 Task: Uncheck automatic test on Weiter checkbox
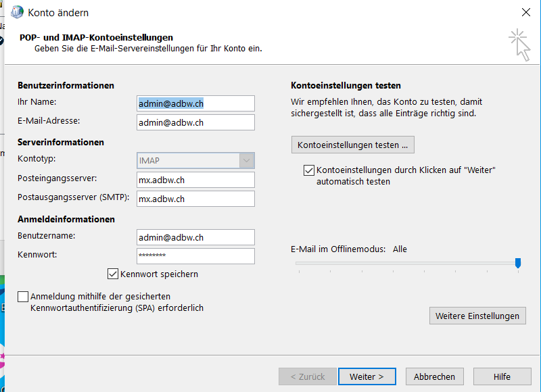[x=309, y=170]
